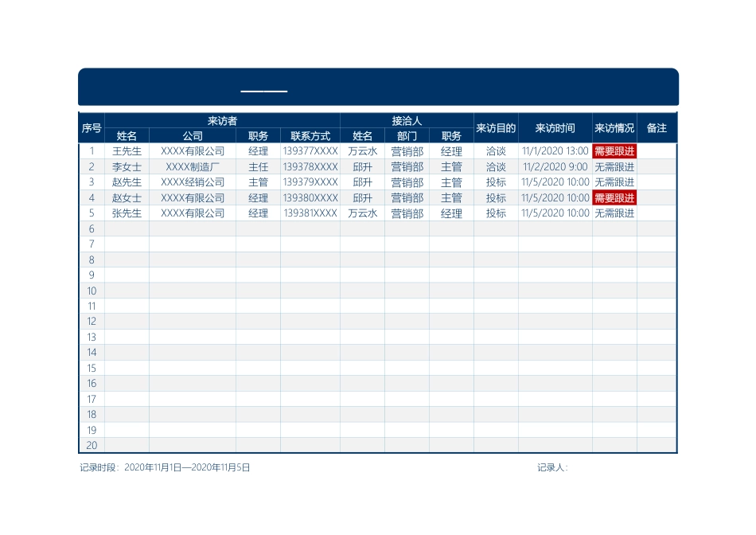Select visitor name cell 王先生
The image size is (756, 535).
[x=127, y=151]
